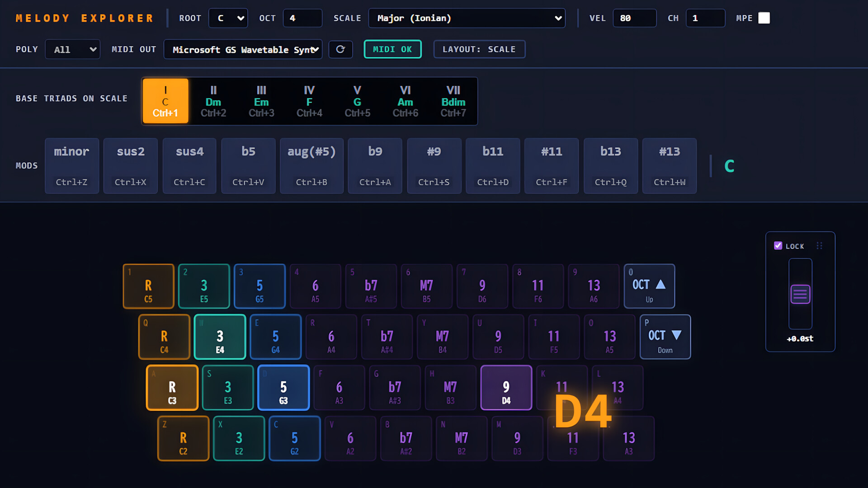Play the 5 G5 key
The height and width of the screenshot is (488, 868).
point(259,286)
